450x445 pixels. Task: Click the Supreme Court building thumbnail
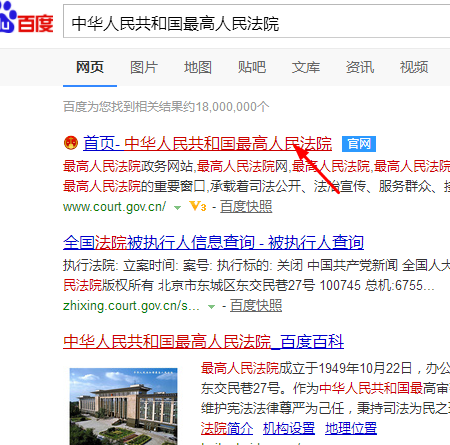(x=123, y=406)
